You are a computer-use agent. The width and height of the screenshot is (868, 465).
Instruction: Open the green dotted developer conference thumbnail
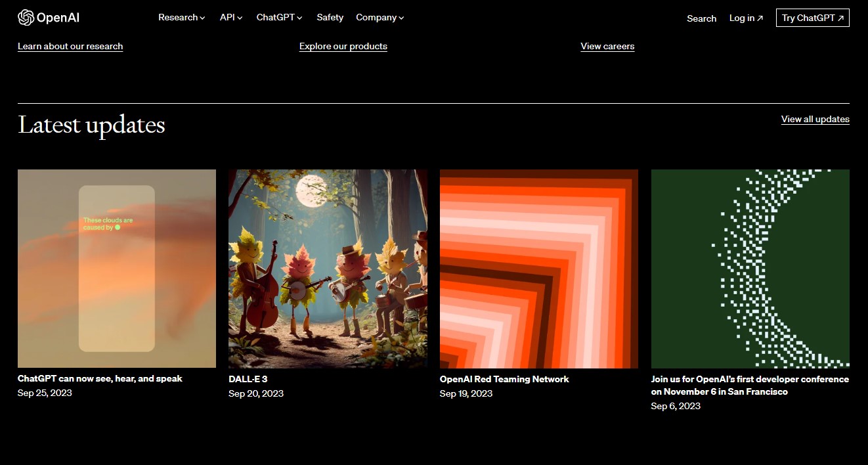coord(750,269)
